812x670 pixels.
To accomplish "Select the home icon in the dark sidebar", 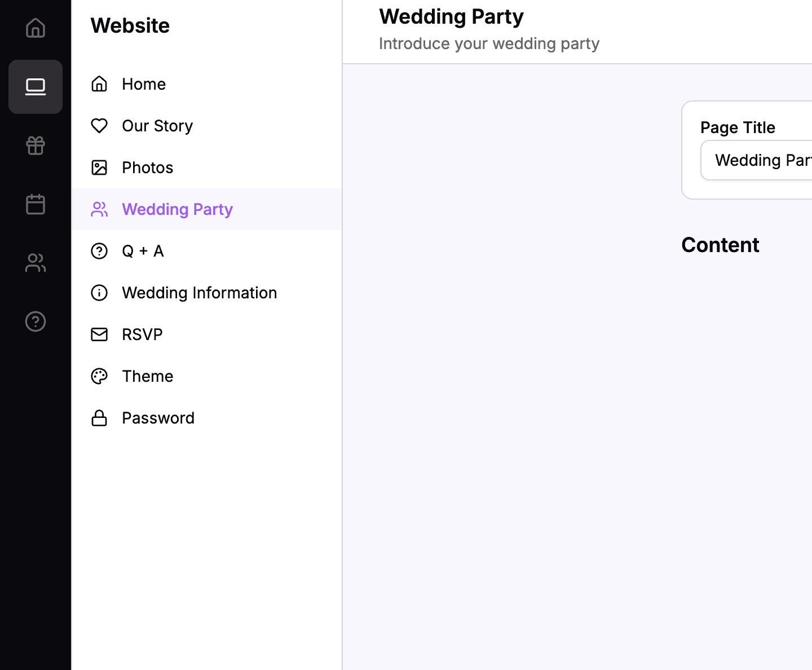I will click(x=36, y=28).
